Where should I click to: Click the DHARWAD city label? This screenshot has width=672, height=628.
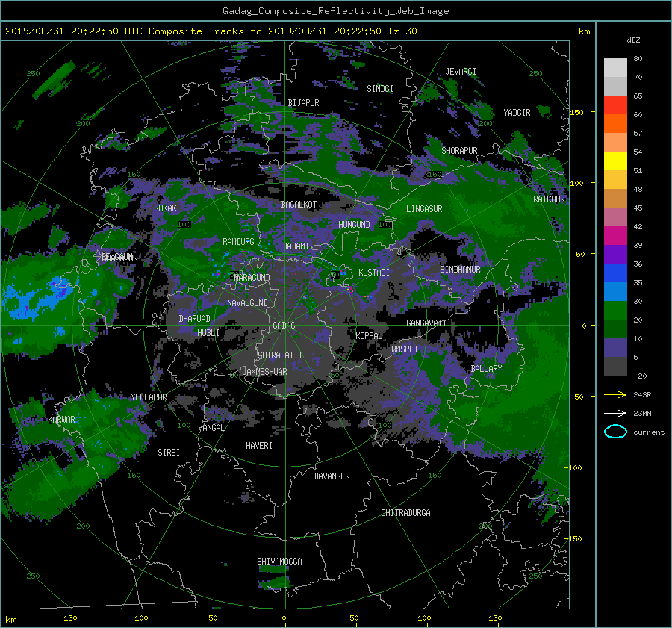click(x=194, y=319)
